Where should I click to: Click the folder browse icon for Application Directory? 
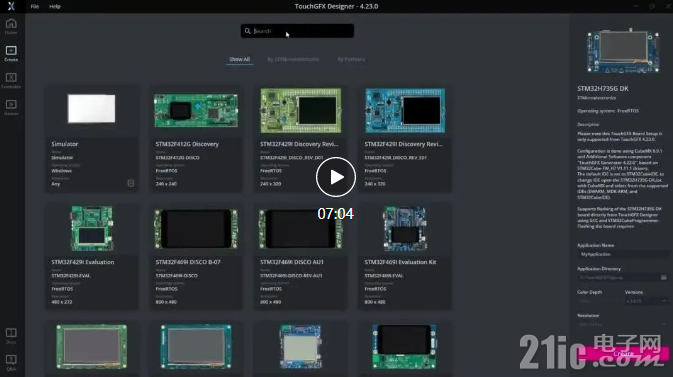click(664, 278)
